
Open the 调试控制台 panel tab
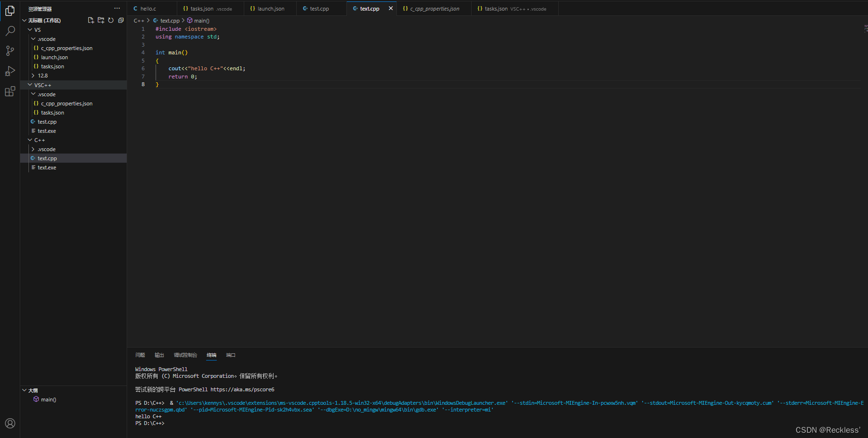coord(185,355)
